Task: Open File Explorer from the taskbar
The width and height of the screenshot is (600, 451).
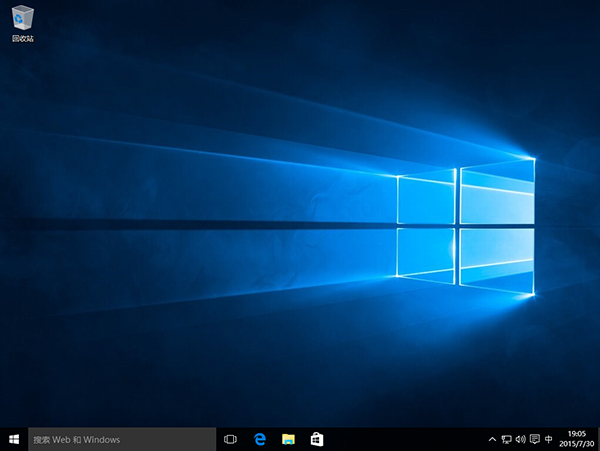Action: pos(288,439)
